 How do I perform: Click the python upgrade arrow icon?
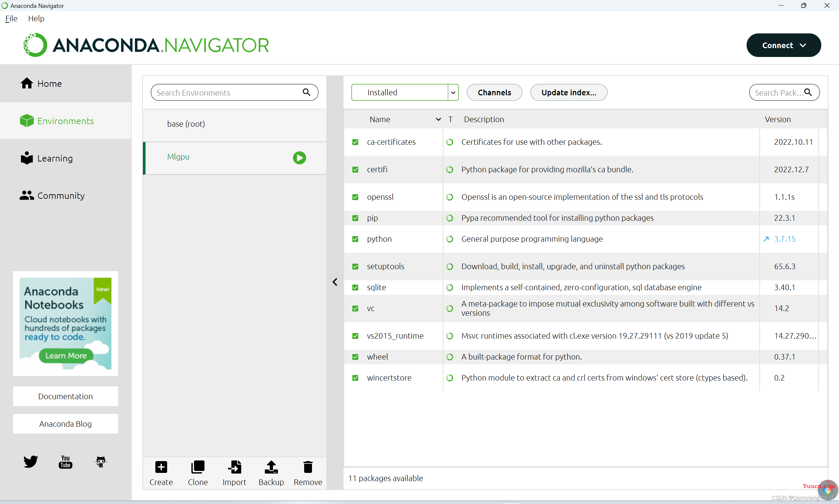tap(766, 239)
